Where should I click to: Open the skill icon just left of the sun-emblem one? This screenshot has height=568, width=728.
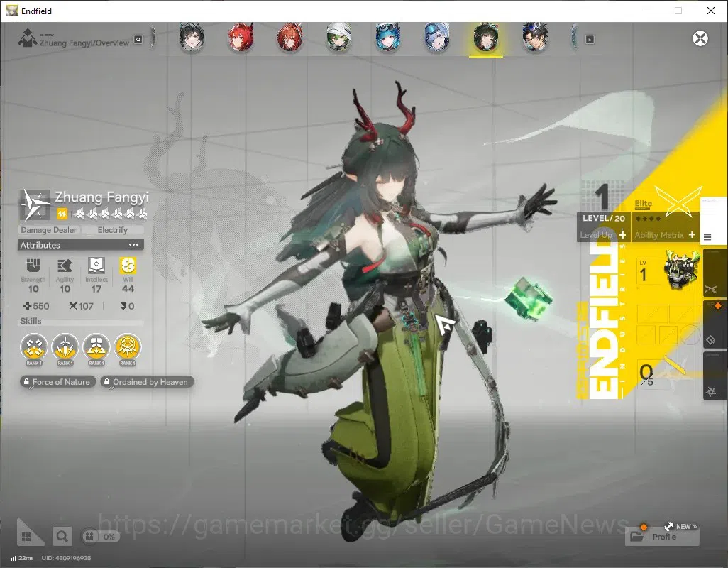[96, 347]
